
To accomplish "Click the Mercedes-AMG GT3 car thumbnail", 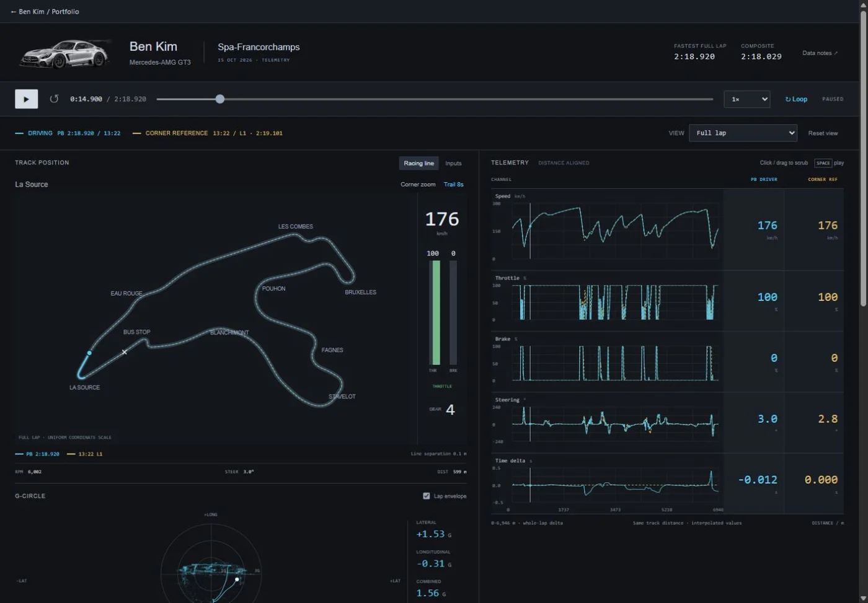I will [64, 53].
